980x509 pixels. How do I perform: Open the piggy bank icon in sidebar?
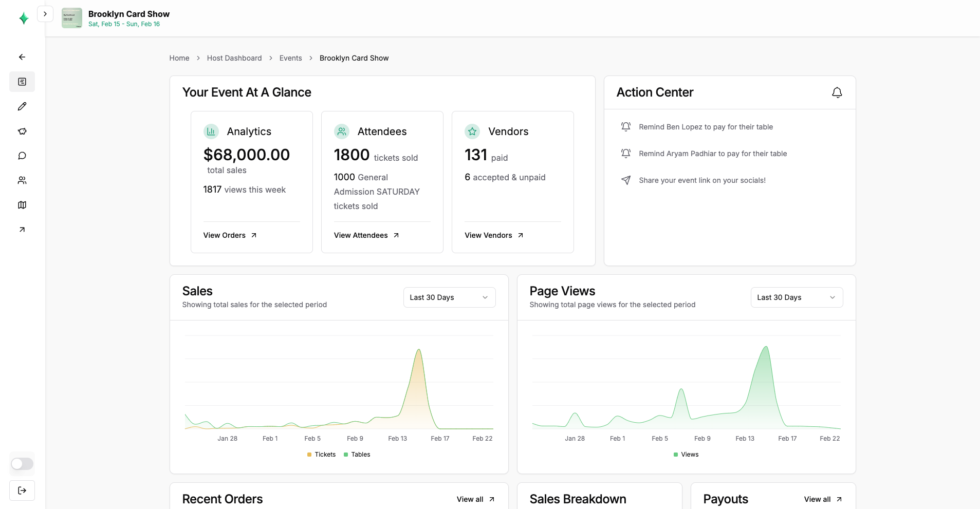coord(22,131)
